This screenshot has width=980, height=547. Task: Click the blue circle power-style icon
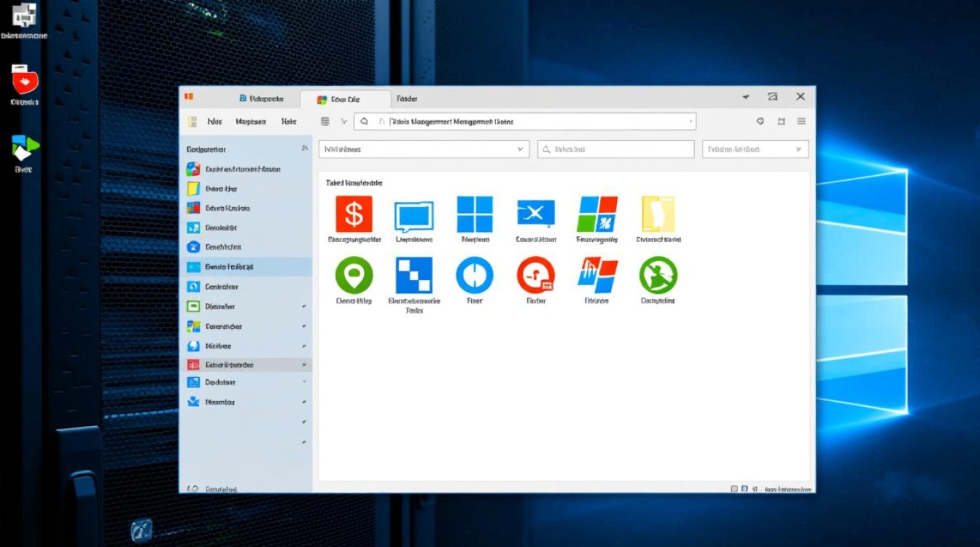(475, 276)
